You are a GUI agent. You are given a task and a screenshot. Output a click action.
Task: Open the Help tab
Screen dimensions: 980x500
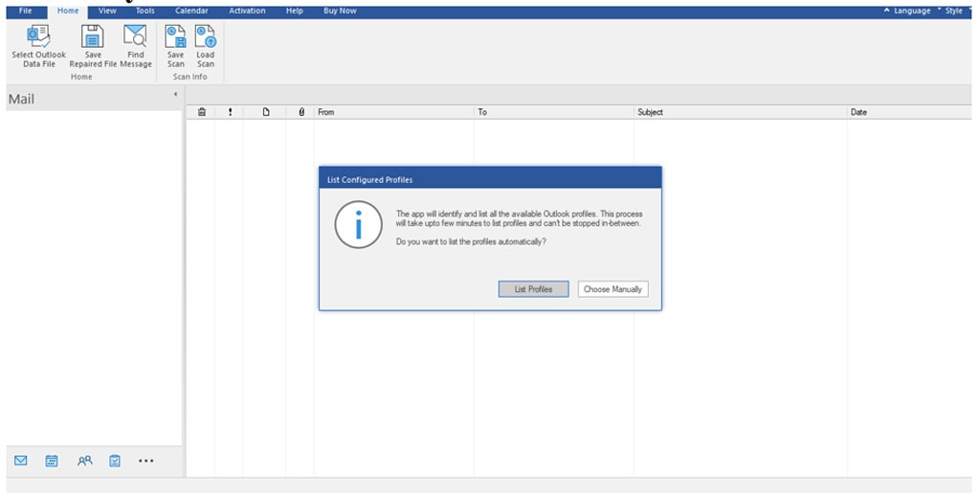pyautogui.click(x=295, y=11)
